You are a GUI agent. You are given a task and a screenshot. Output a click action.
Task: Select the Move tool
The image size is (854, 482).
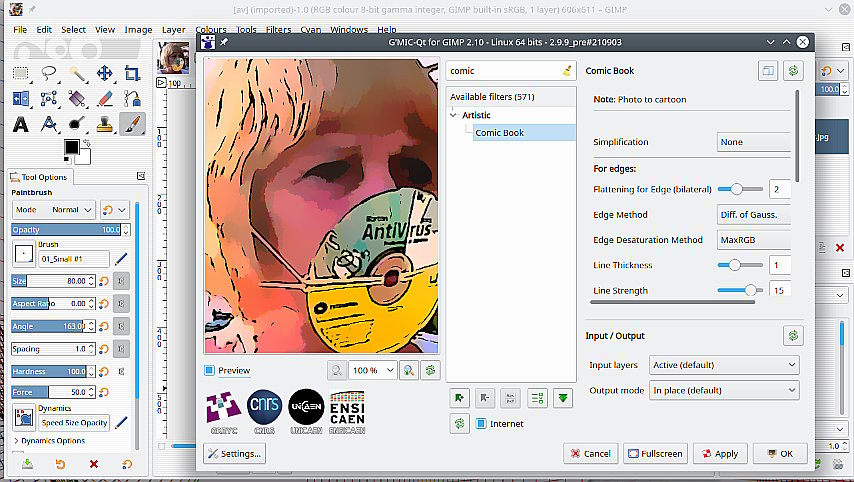[104, 73]
